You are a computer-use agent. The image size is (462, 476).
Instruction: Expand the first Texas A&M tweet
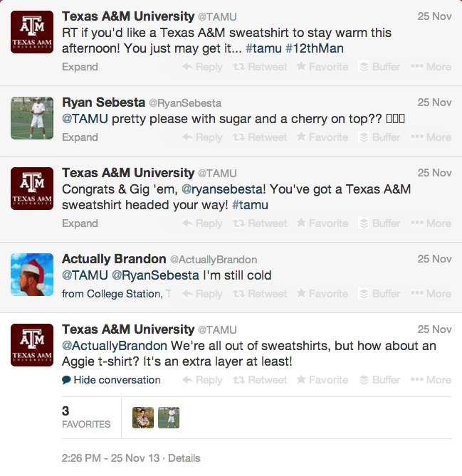[x=80, y=67]
